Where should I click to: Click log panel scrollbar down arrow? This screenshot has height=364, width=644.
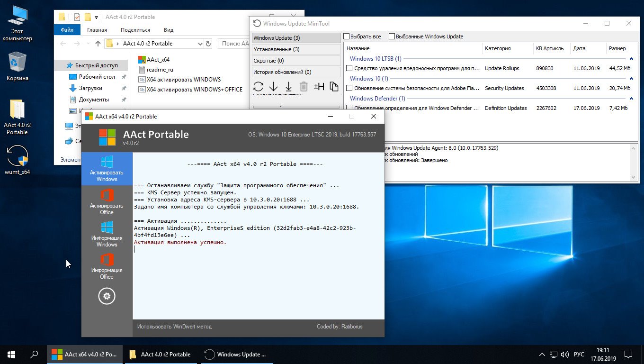[x=634, y=177]
